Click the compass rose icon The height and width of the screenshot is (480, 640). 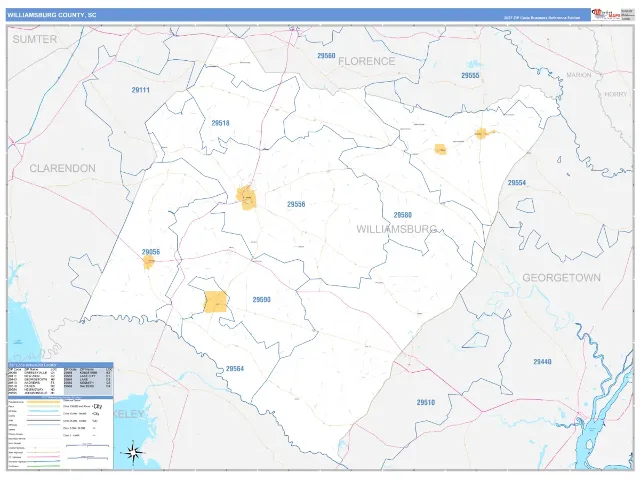tap(133, 452)
